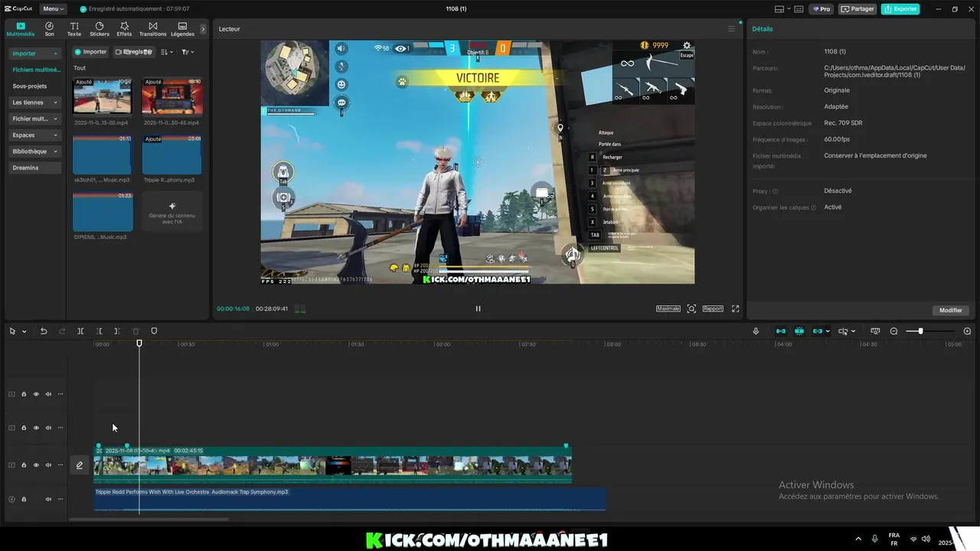This screenshot has width=980, height=551.
Task: Pause the video playback
Action: point(478,308)
